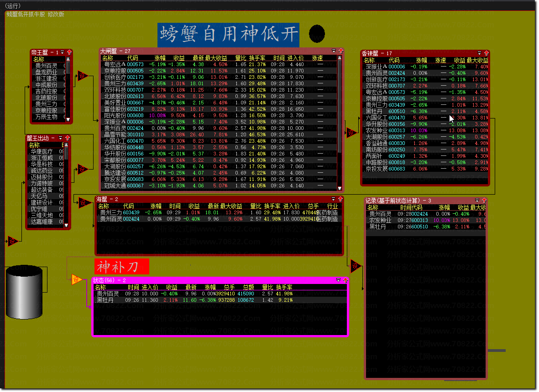This screenshot has width=539, height=392.
Task: Sort 状态 table by 总额 column
Action: tap(249, 287)
